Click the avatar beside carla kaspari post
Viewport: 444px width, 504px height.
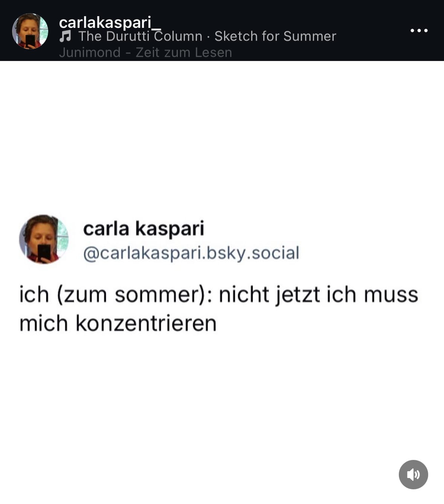pyautogui.click(x=44, y=239)
